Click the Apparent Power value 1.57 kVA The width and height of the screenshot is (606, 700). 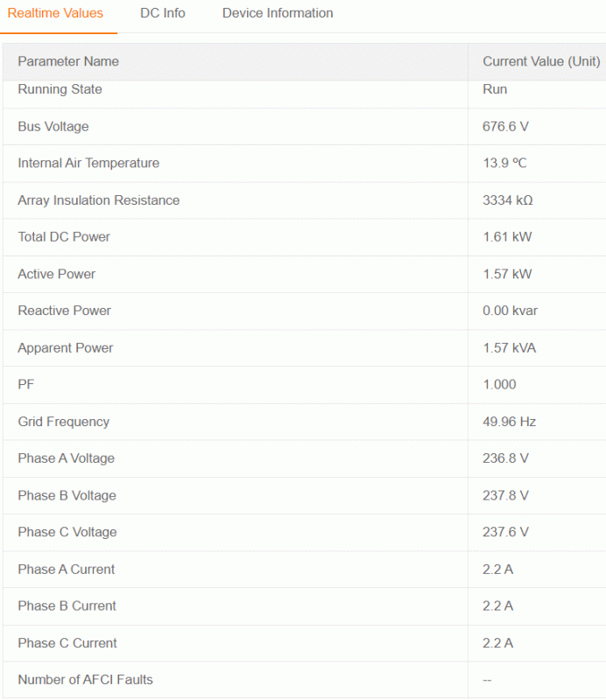tap(509, 347)
